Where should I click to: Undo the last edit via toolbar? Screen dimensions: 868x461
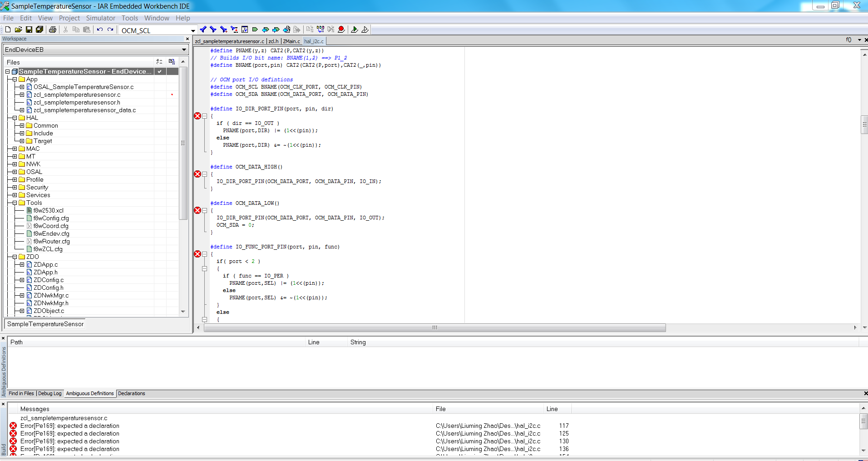[x=100, y=30]
